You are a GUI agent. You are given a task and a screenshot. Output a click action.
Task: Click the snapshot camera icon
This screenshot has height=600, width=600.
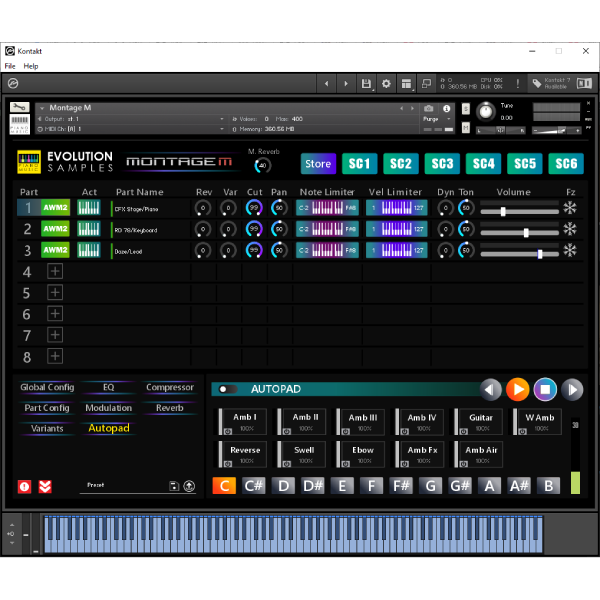(x=429, y=109)
